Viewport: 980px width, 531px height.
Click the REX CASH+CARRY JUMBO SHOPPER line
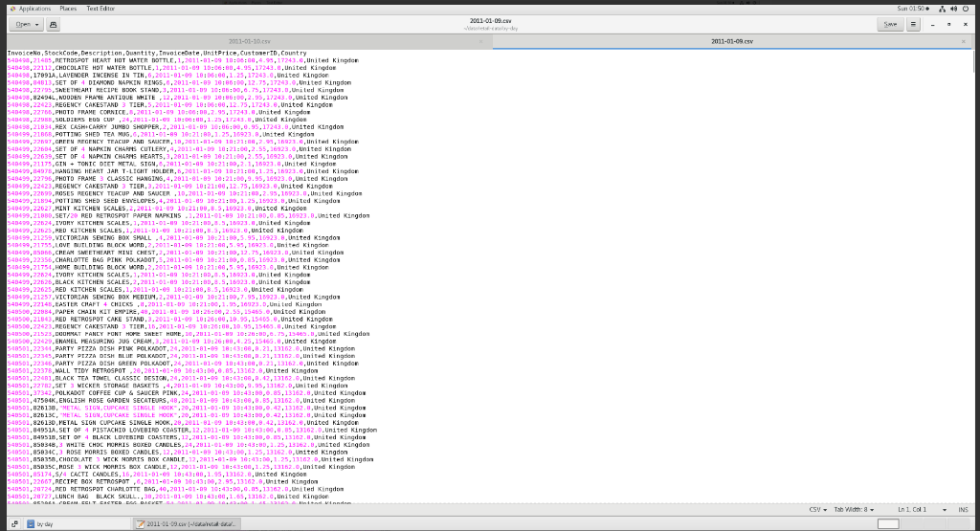point(176,127)
